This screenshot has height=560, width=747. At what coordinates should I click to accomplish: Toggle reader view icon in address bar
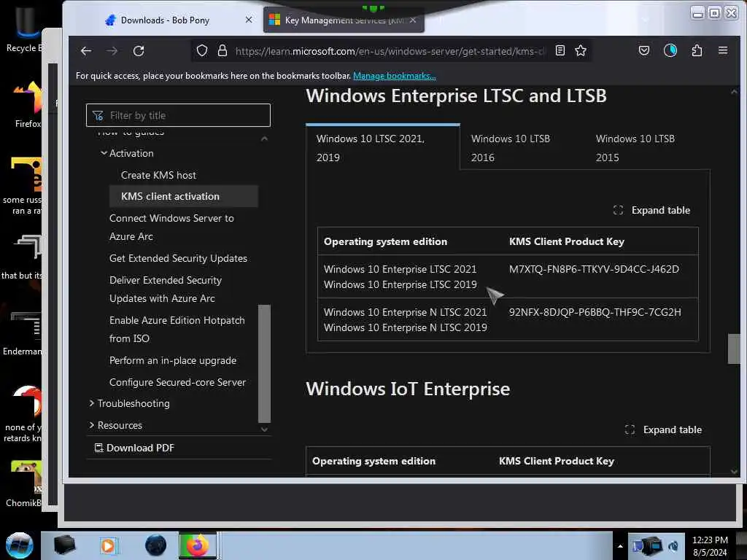point(560,50)
